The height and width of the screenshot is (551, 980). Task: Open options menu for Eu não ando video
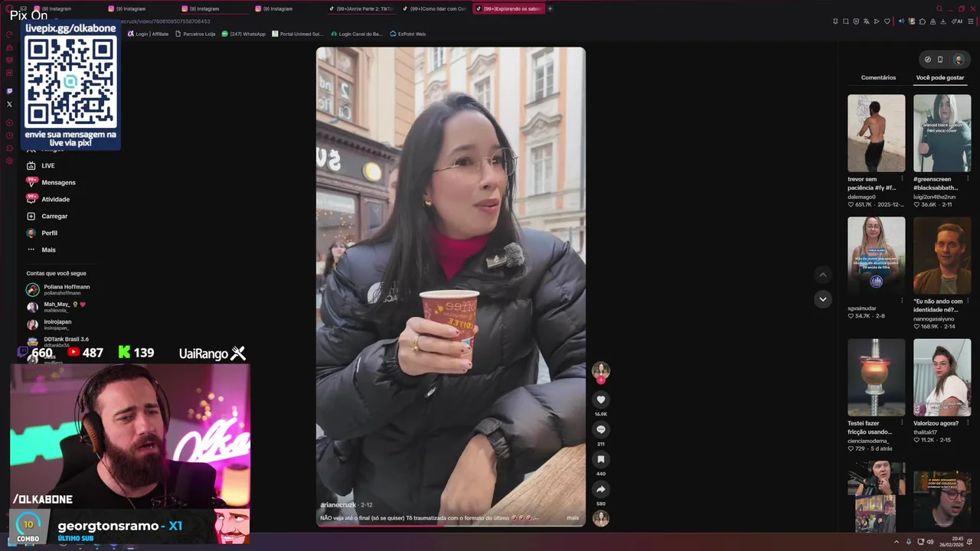pyautogui.click(x=968, y=301)
